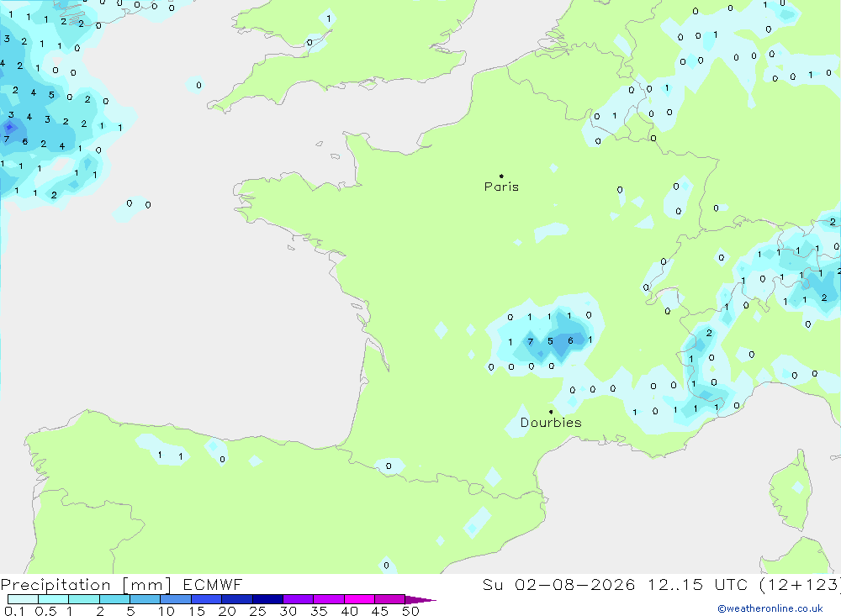Click the 6 mm value north of Dourbies

[x=570, y=340]
